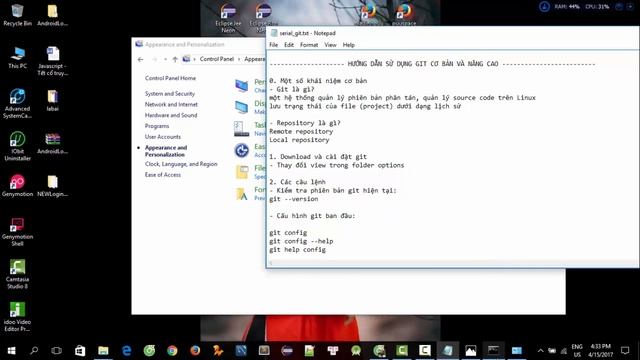Image resolution: width=640 pixels, height=360 pixels.
Task: Click the 'git --version' line in Notepad
Action: (293, 199)
